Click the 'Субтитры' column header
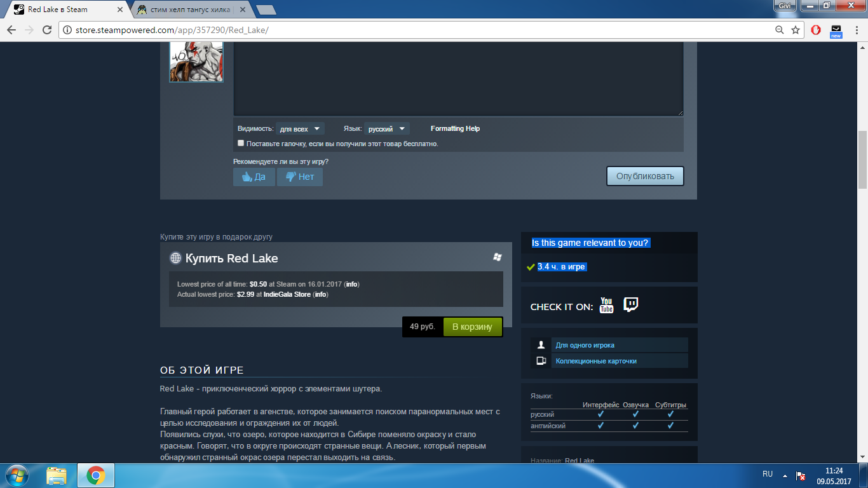 (670, 405)
